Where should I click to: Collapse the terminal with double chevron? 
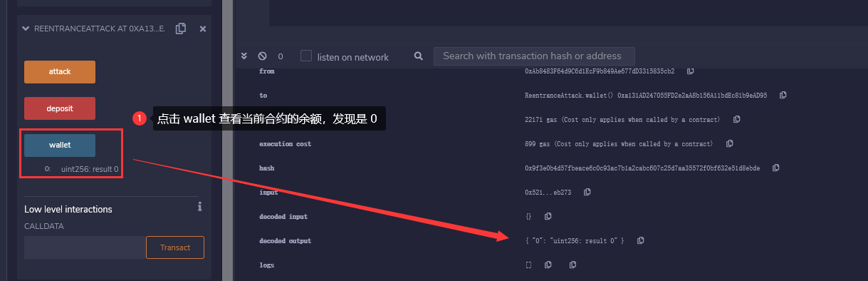(x=244, y=56)
